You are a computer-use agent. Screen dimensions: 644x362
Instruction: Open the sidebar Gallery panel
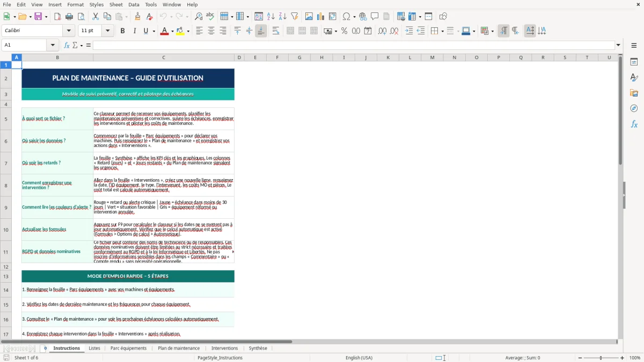(x=634, y=93)
